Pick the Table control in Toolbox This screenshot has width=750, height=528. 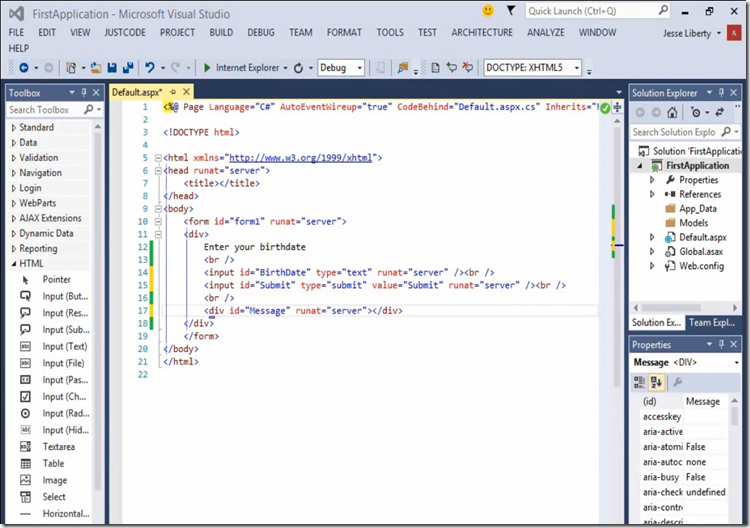[x=53, y=463]
